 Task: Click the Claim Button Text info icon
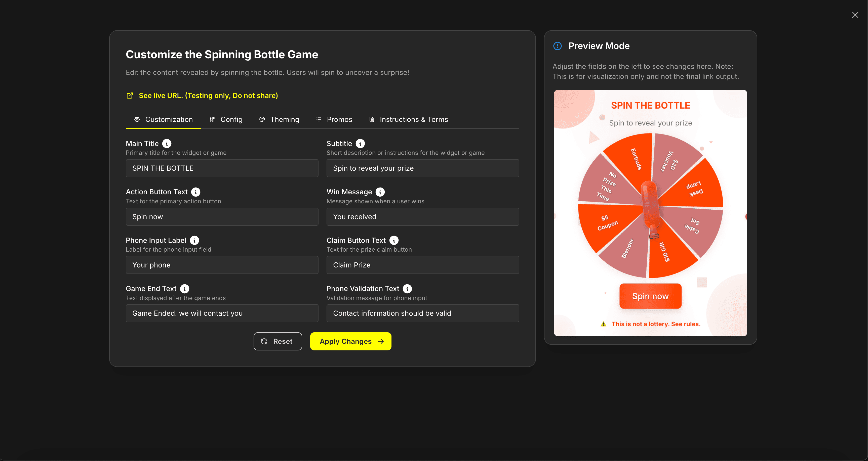pos(394,240)
